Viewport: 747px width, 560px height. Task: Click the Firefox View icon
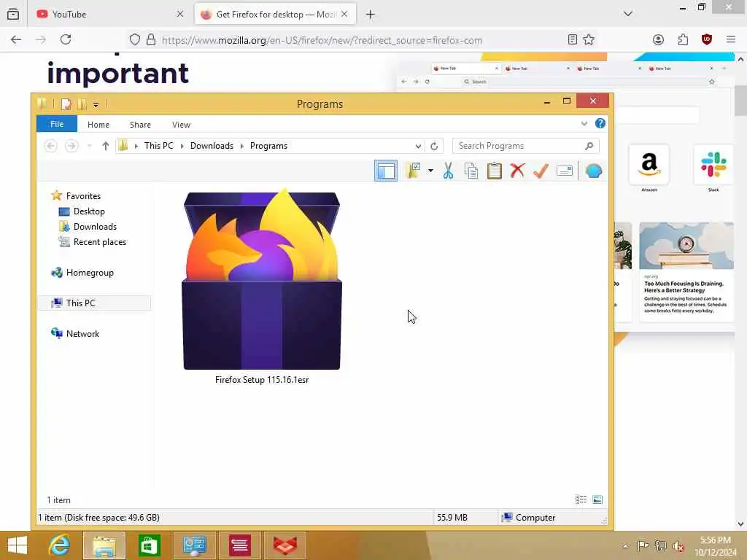click(x=13, y=15)
